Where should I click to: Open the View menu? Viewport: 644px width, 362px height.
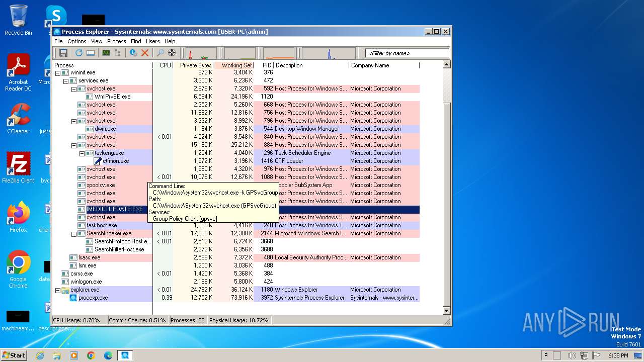97,41
